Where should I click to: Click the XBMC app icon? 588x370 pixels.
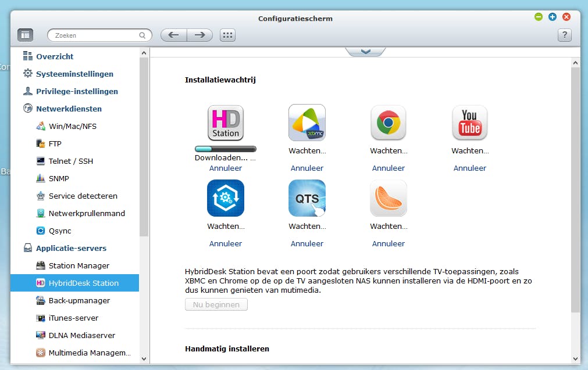pyautogui.click(x=307, y=123)
